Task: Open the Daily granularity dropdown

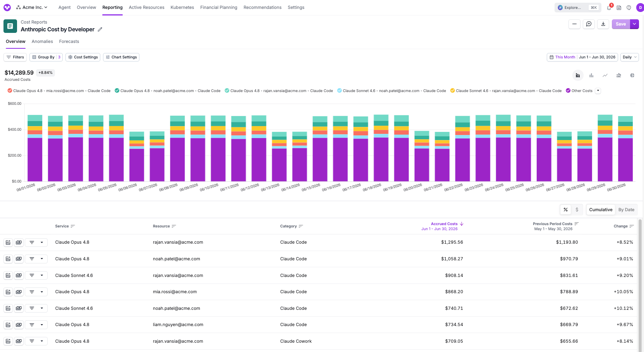Action: [630, 57]
